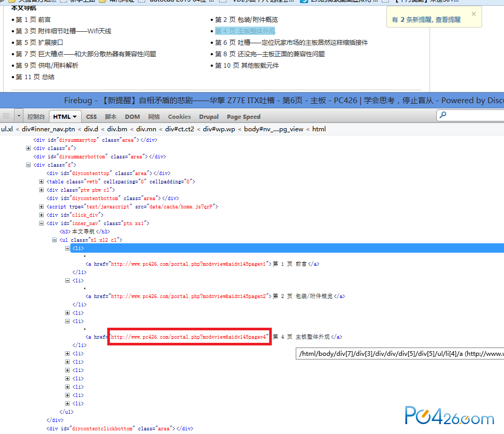The image size is (504, 434).
Task: Go to 第 9 页 供电/用料解析
Action: (x=47, y=66)
